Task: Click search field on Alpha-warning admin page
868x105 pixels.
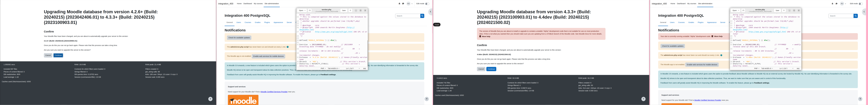Action: pyautogui.click(x=841, y=16)
